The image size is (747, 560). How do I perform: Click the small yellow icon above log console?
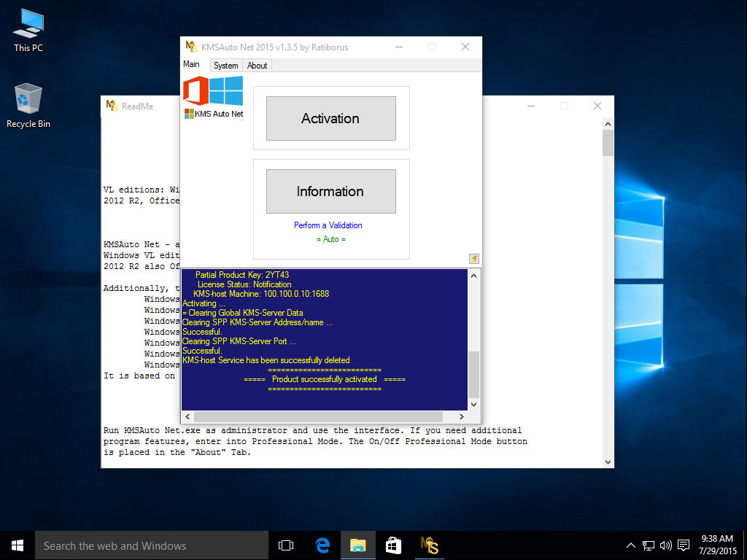473,259
